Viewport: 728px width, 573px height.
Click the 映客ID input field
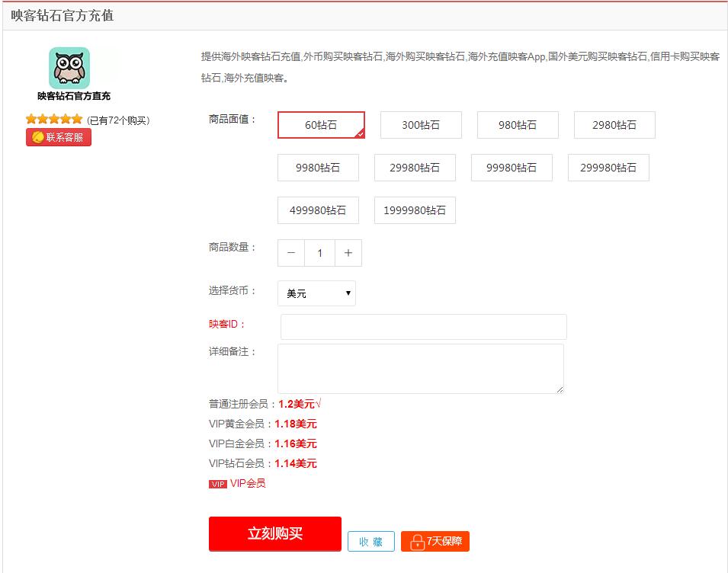coord(423,327)
